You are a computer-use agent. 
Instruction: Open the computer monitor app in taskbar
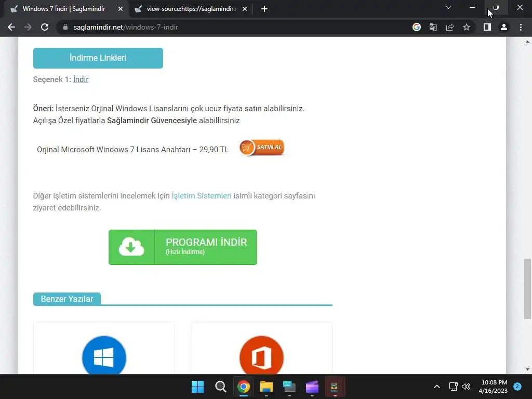click(x=289, y=387)
